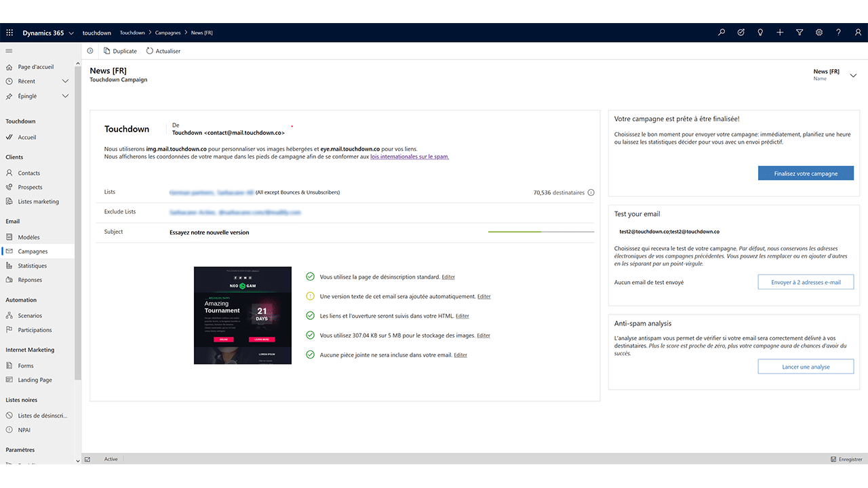Select the Campagnes breadcrumb
Viewport: 868px width, 488px height.
pos(168,33)
